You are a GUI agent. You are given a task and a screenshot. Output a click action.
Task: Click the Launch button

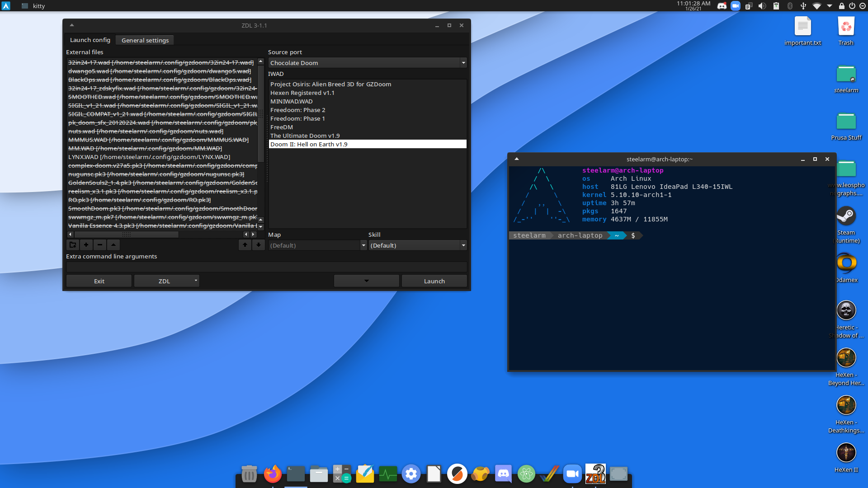click(x=434, y=281)
